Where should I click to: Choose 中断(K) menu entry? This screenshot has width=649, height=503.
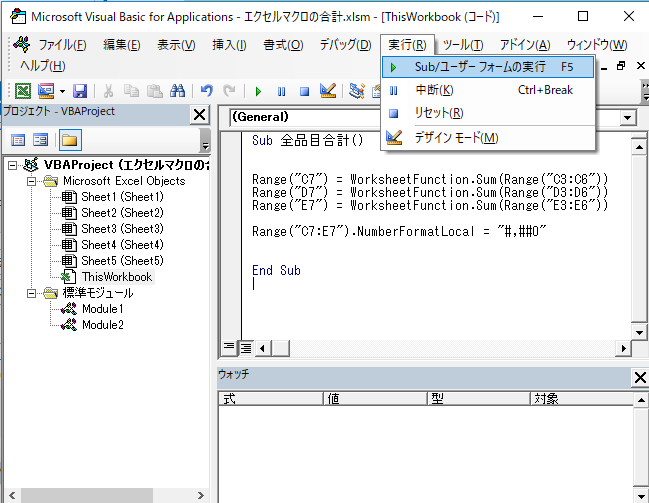[488, 90]
